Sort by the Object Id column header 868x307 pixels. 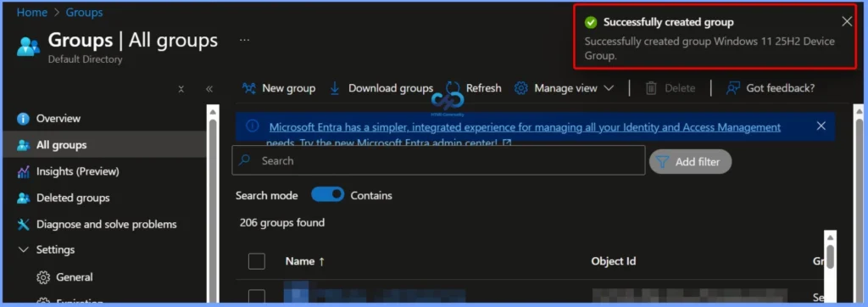(x=614, y=261)
